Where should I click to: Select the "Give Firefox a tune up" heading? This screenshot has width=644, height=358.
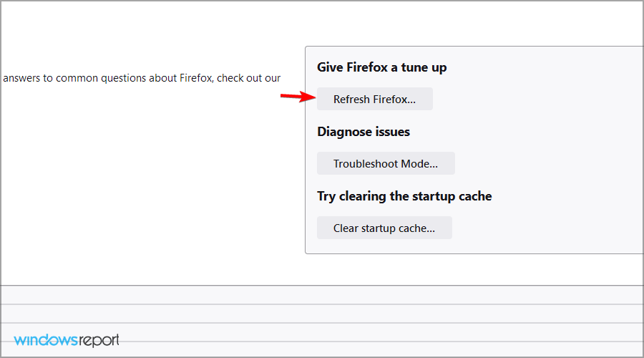[x=381, y=67]
